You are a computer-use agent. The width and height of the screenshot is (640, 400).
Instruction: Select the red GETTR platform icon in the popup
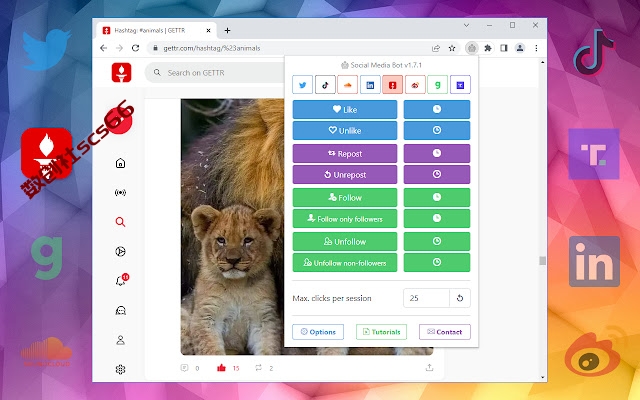click(x=393, y=85)
